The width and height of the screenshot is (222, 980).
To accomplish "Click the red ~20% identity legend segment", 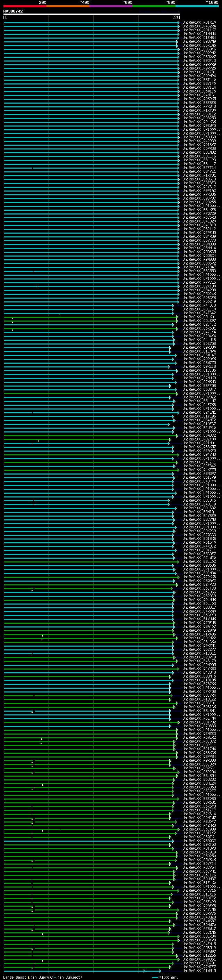I will 25,6.
